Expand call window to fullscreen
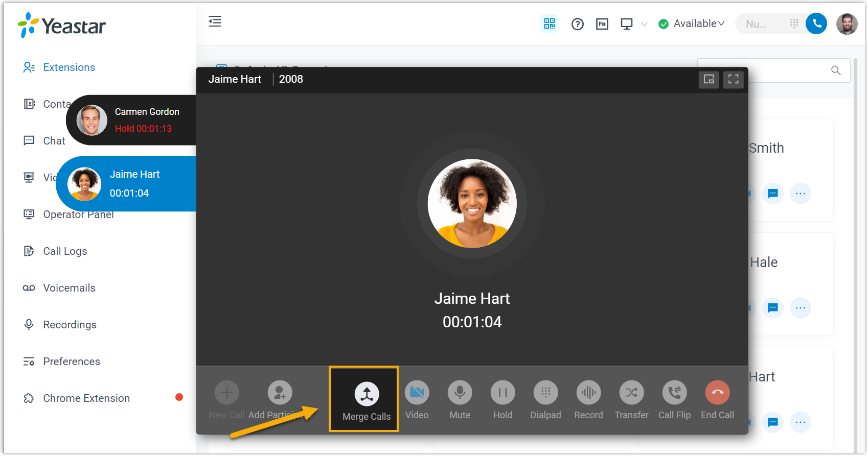Viewport: 868px width, 456px height. (733, 79)
